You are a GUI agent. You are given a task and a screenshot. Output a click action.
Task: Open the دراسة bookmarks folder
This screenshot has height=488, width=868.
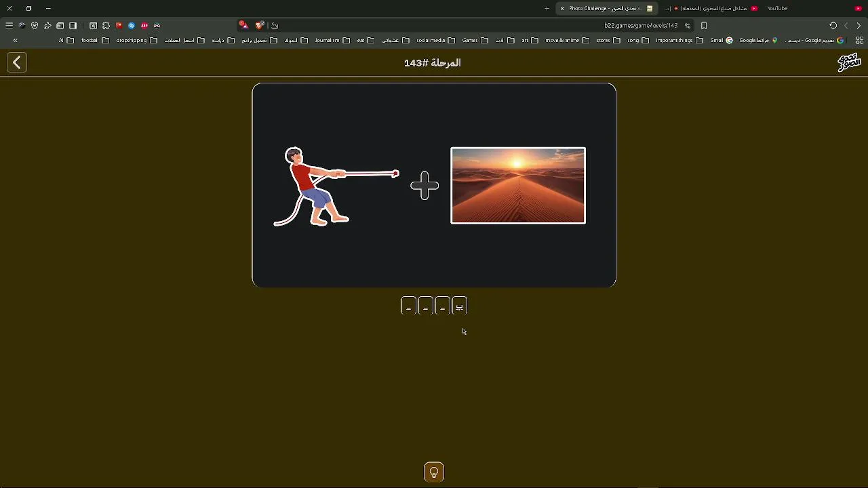pyautogui.click(x=223, y=41)
